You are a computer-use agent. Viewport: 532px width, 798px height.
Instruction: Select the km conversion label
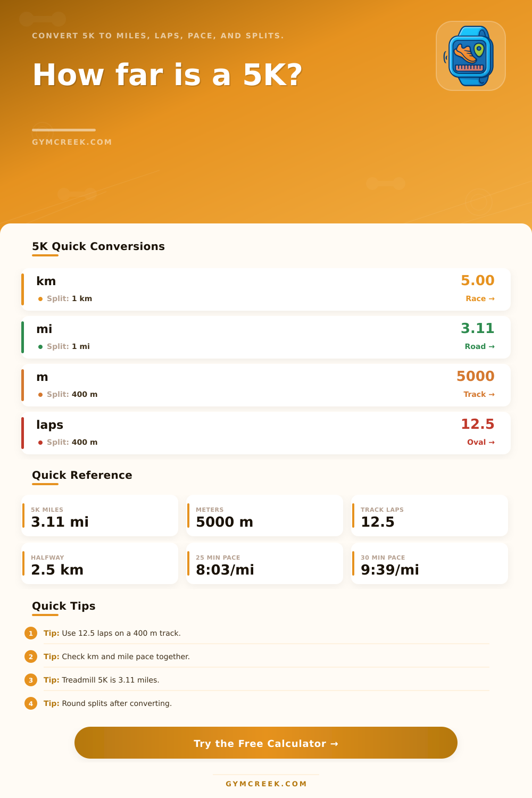point(46,281)
